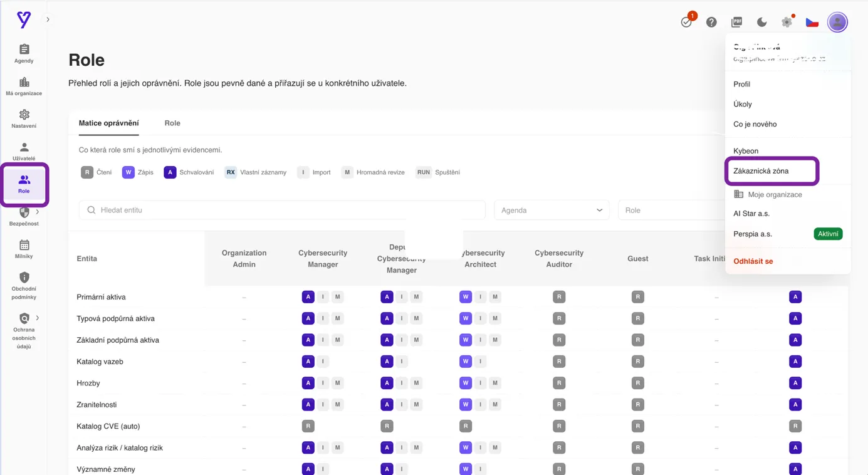Switch to the Role tab
The width and height of the screenshot is (868, 475).
click(172, 123)
